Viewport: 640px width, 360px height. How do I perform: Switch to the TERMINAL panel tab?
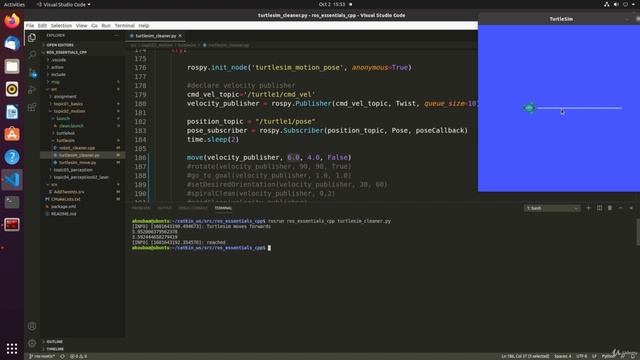[x=223, y=208]
